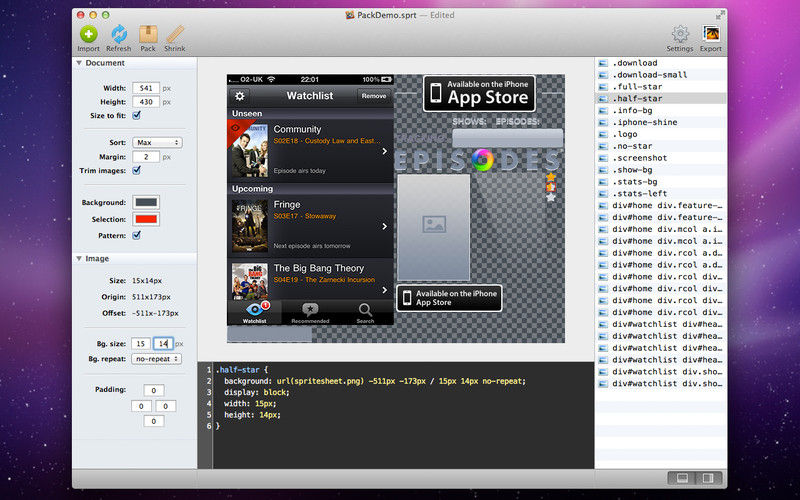Viewport: 800px width, 500px height.
Task: Click the dark Background color swatch
Action: pos(146,202)
